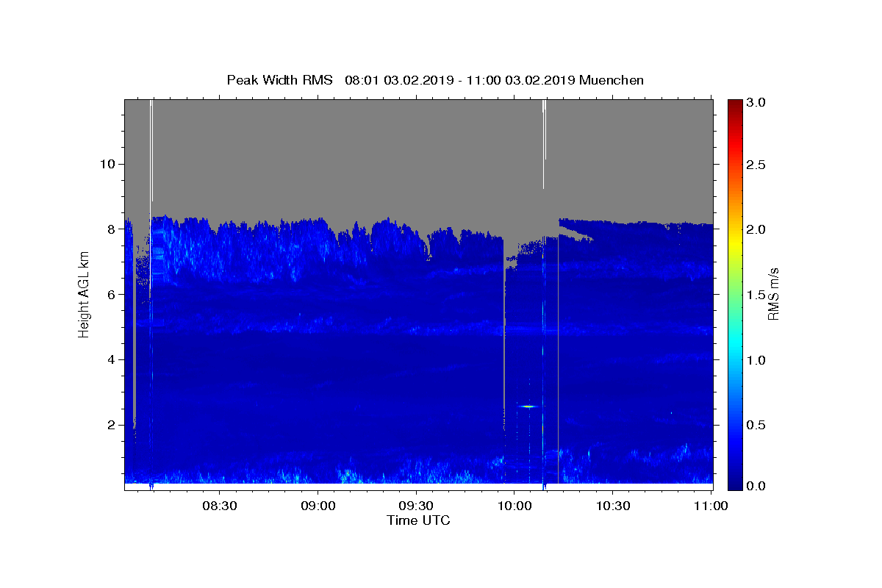Click the height tick label 10
Screen dimensions: 882x588
click(108, 164)
